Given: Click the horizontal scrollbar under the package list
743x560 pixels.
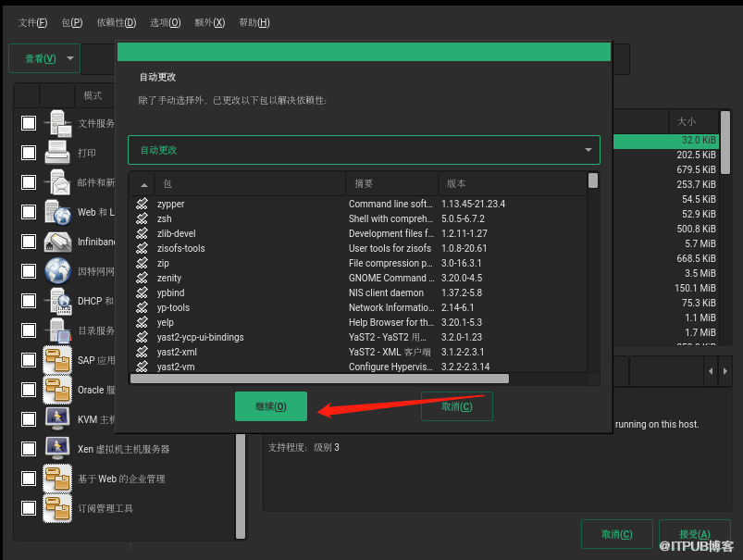Looking at the screenshot, I should pos(319,379).
